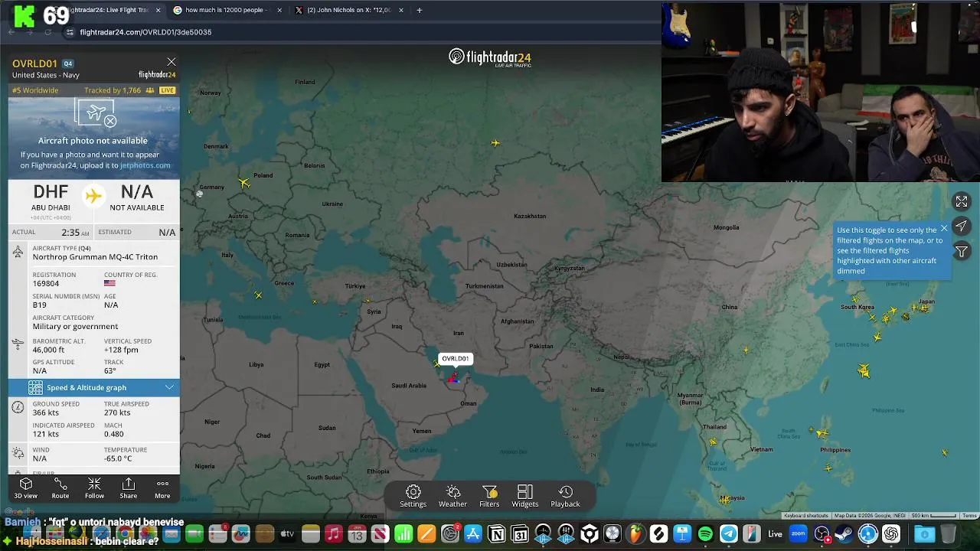Select the aircraft icon over central China

(746, 350)
